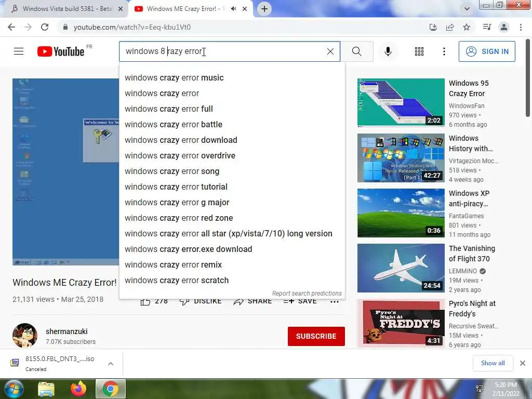Image resolution: width=532 pixels, height=399 pixels.
Task: Expand the tab search chevron
Action: pyautogui.click(x=467, y=9)
